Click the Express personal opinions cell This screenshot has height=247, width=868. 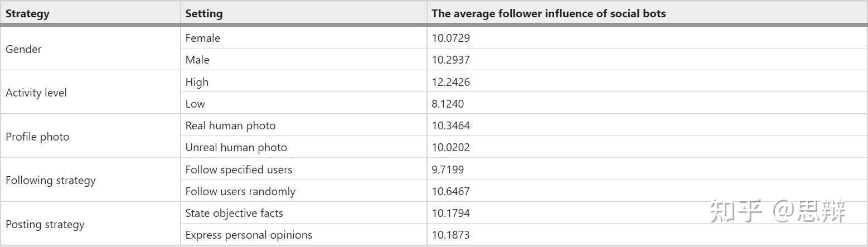(304, 235)
